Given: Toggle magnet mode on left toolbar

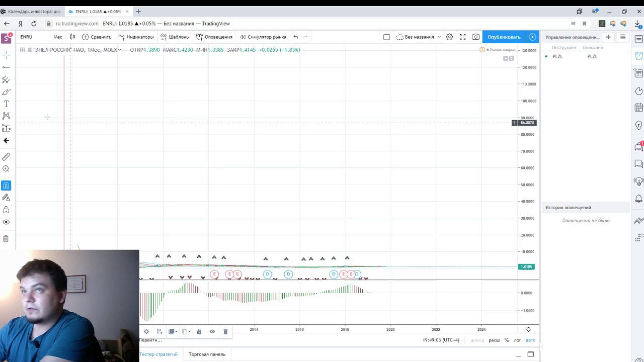Looking at the screenshot, I should coord(6,186).
